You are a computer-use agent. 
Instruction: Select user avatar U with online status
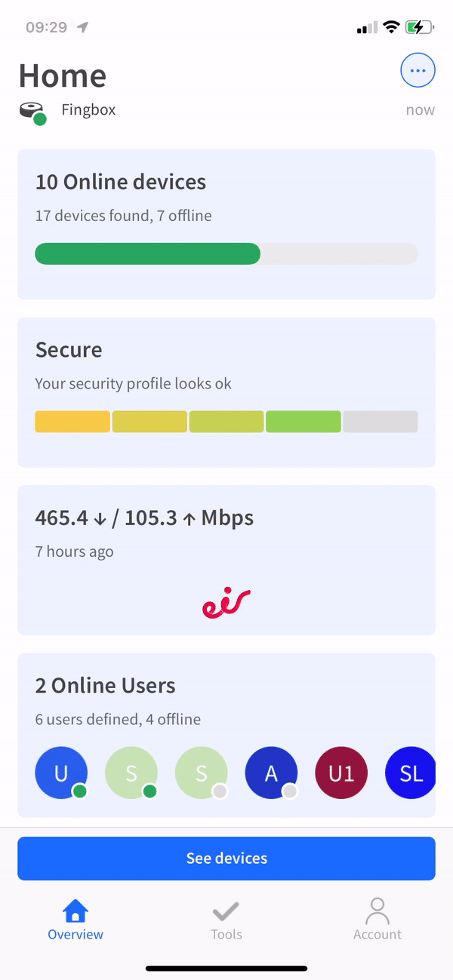[x=61, y=773]
